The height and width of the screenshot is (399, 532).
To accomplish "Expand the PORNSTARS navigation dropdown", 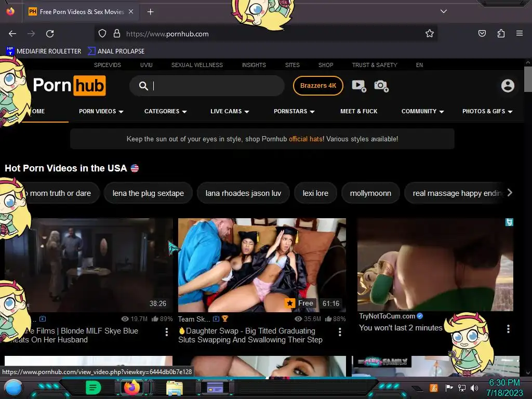I will point(294,111).
